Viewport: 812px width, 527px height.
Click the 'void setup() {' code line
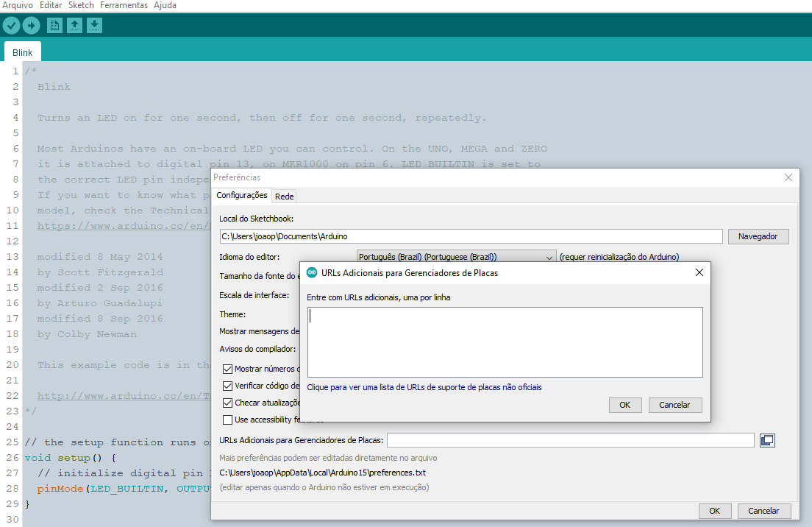(x=71, y=458)
